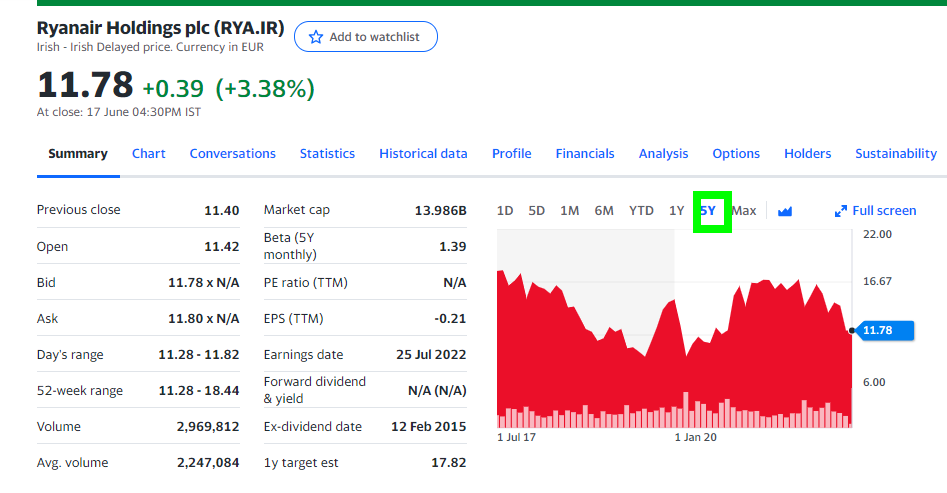Click the Previous close value 11.40
The height and width of the screenshot is (493, 947).
tap(222, 210)
